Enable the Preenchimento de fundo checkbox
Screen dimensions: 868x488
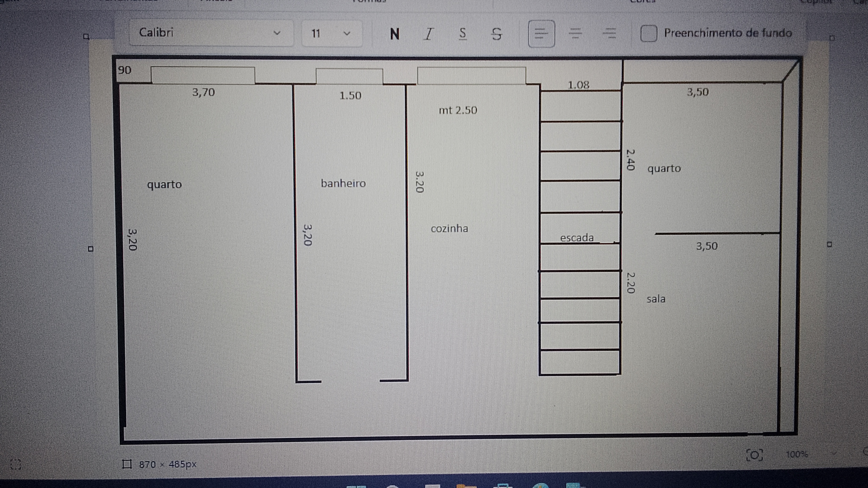click(649, 33)
